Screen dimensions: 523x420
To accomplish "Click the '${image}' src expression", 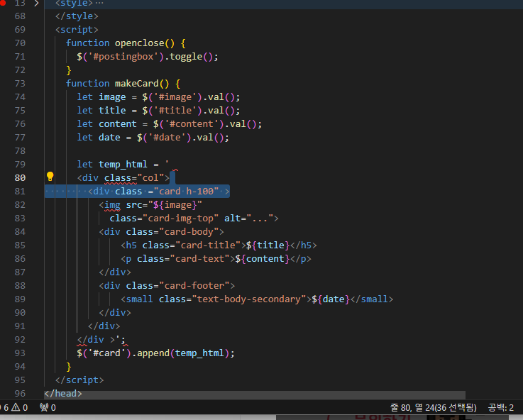I will pyautogui.click(x=175, y=205).
